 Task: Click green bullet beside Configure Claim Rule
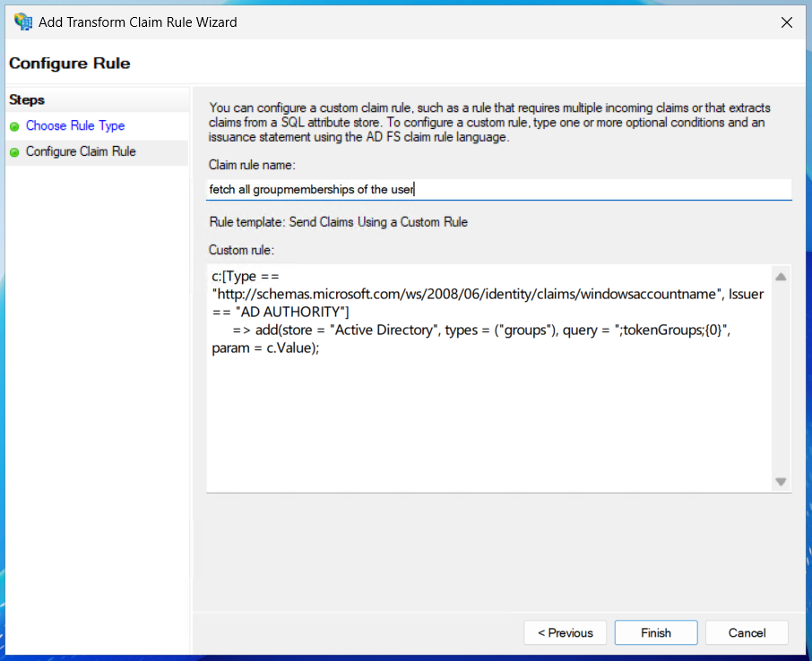click(14, 152)
